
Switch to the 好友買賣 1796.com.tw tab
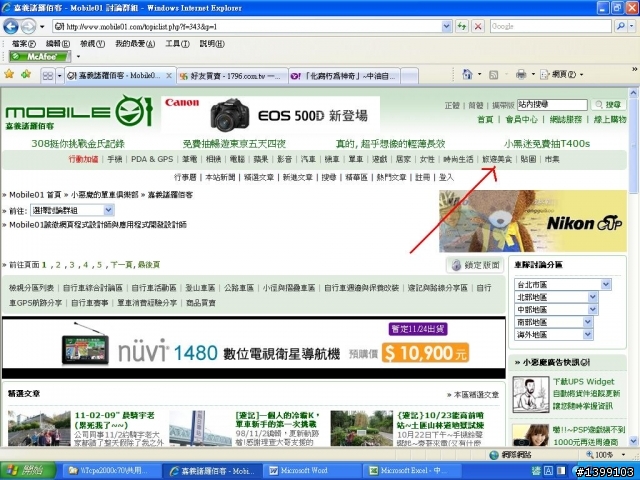232,76
